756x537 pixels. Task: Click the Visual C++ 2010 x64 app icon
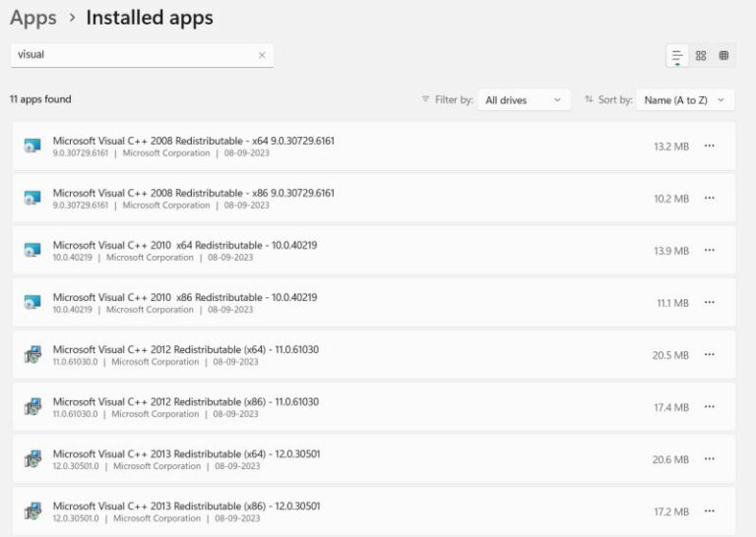[32, 251]
